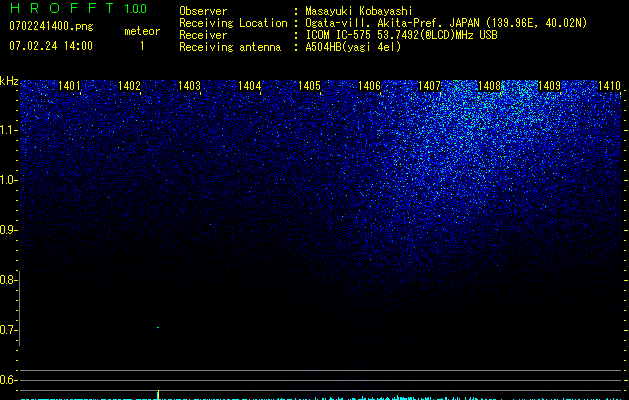
Task: Click the Ogata-vill. Akita-Pref. JAPAN location value
Action: click(446, 23)
